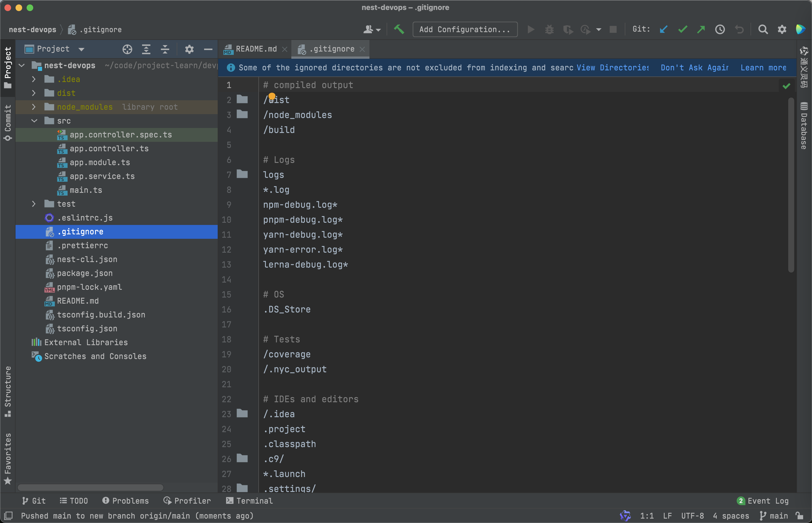
Task: Click the search icon in top-right toolbar
Action: (763, 29)
